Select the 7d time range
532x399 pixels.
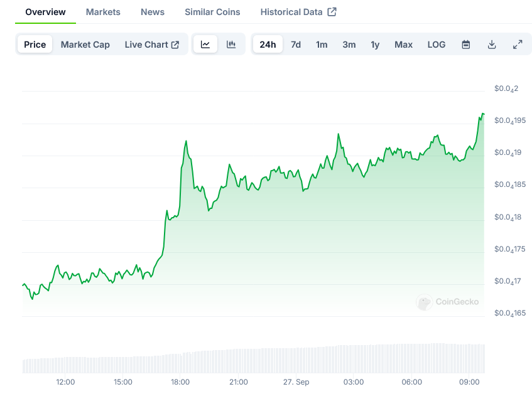(x=296, y=45)
